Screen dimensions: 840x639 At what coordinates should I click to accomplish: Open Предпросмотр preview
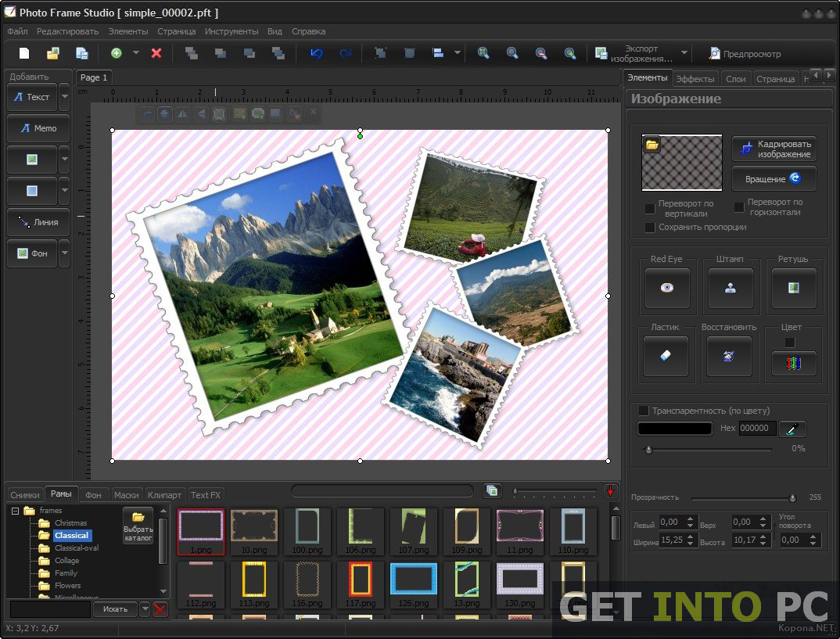coord(745,53)
